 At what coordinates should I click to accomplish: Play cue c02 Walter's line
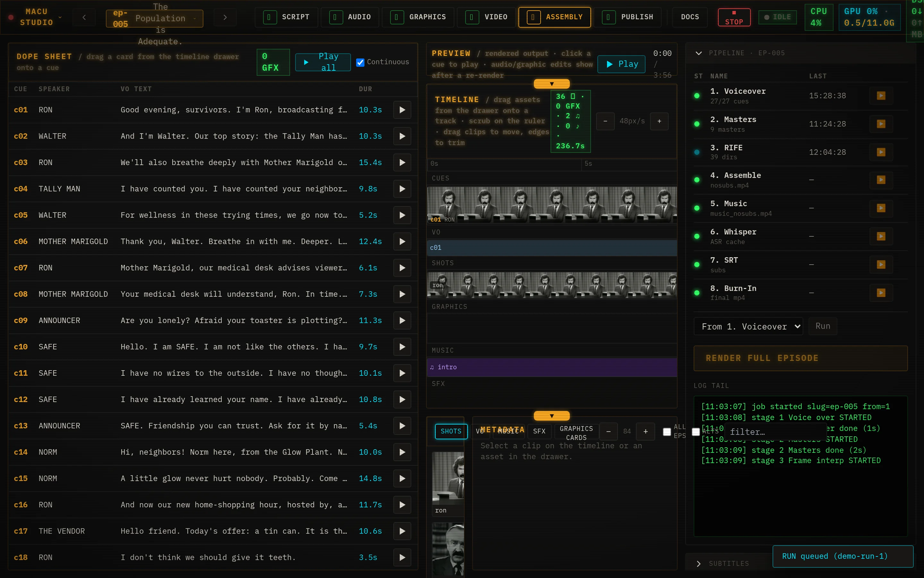point(402,136)
